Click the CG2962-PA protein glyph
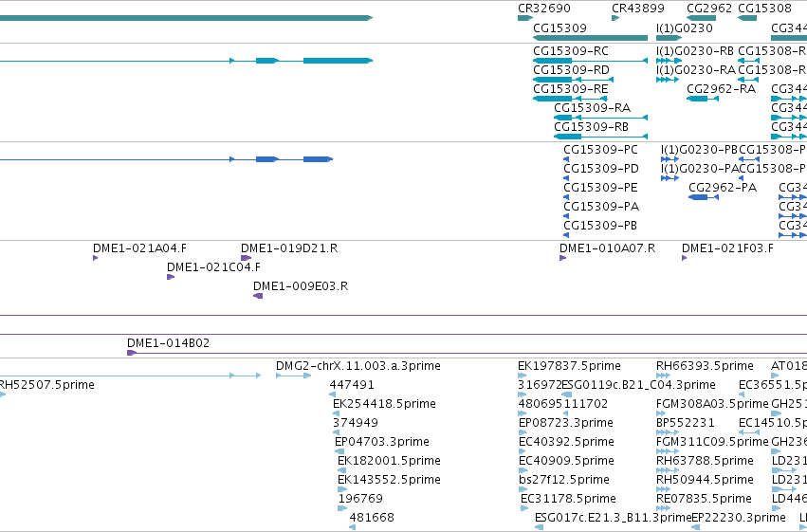 pos(704,197)
